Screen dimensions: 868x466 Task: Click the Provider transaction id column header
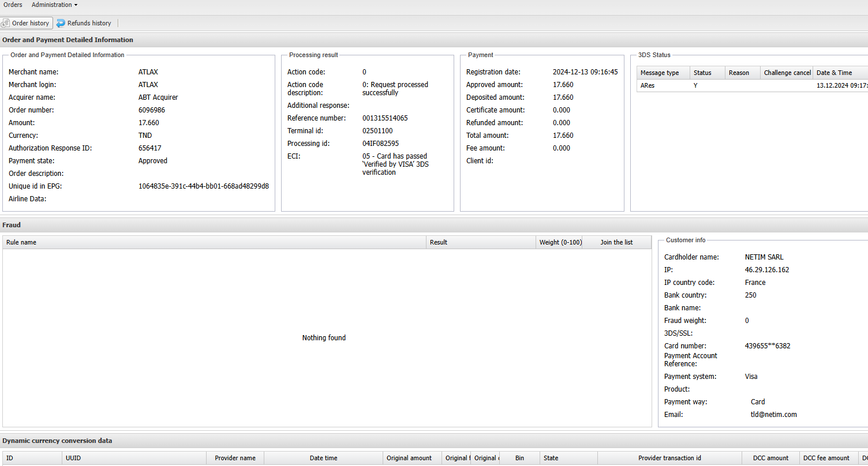tap(669, 458)
